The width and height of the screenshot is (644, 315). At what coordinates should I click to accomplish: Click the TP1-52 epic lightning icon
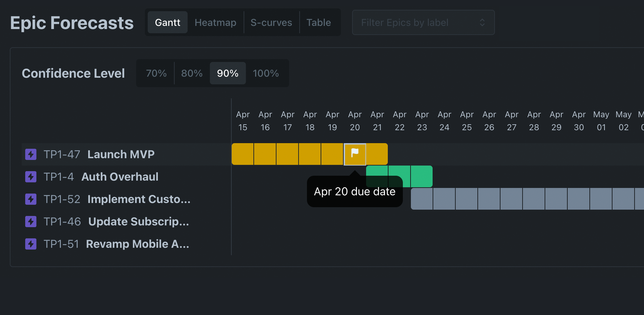(x=31, y=199)
